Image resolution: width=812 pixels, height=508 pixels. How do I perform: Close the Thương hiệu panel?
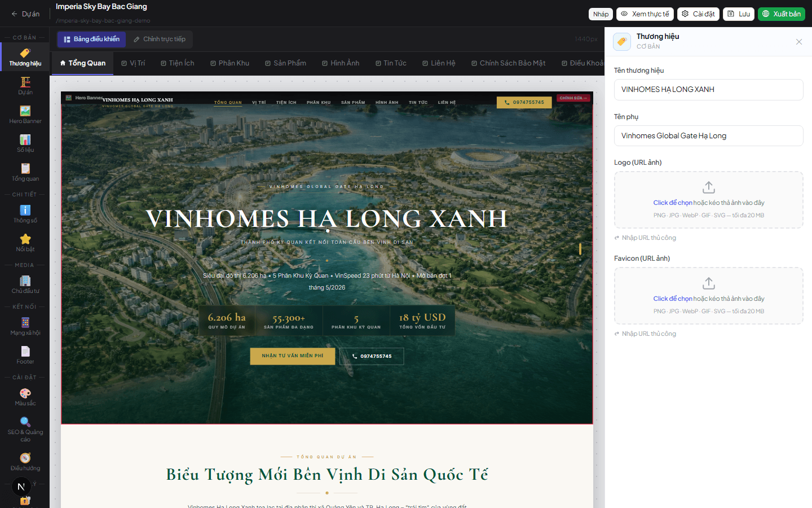click(x=799, y=42)
